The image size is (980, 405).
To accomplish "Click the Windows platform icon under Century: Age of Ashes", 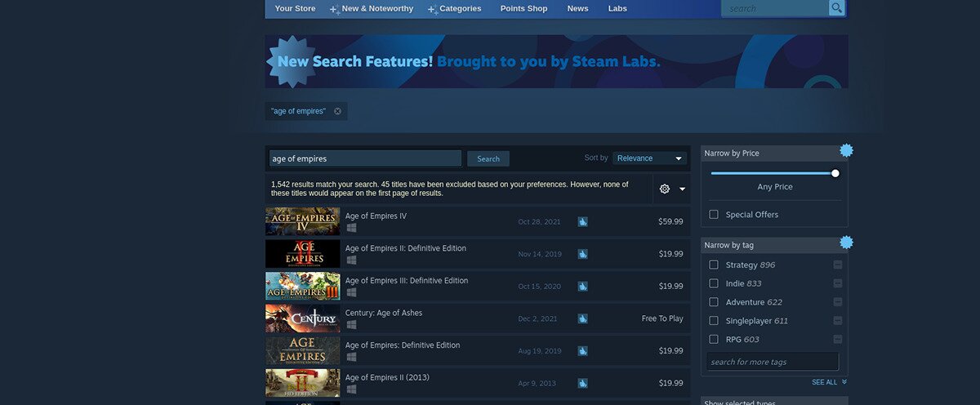I will 351,324.
